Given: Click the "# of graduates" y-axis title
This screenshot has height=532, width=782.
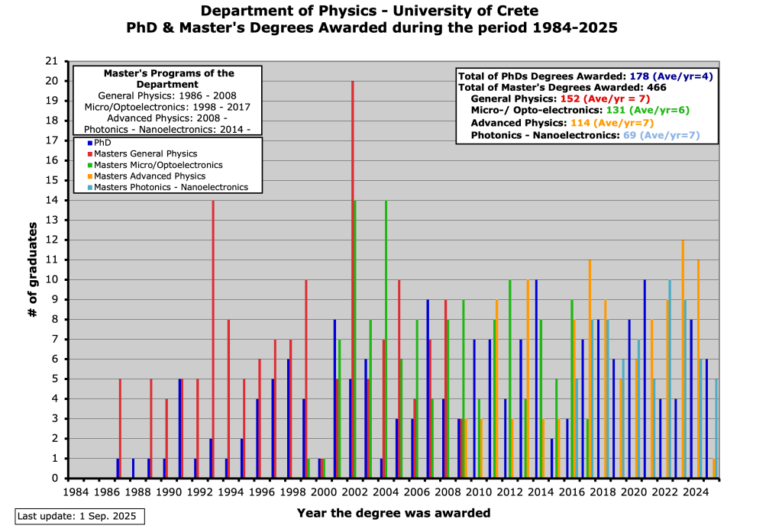Looking at the screenshot, I should (x=32, y=269).
